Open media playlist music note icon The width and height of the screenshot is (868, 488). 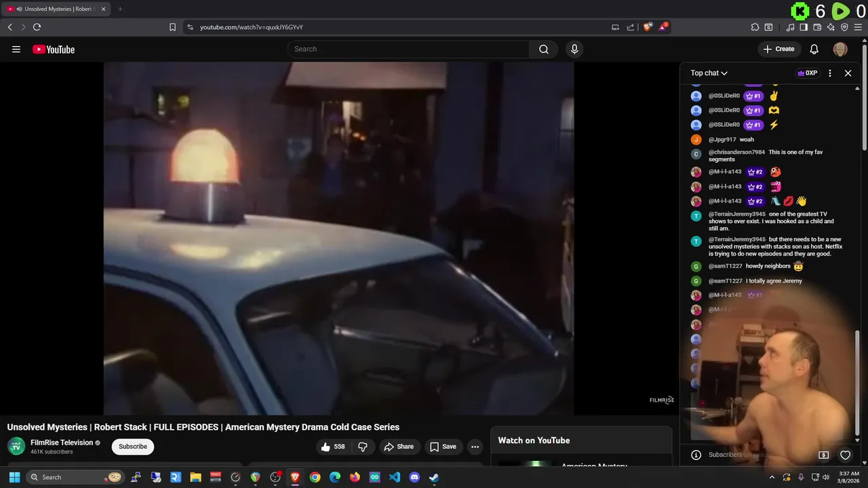[x=790, y=27]
